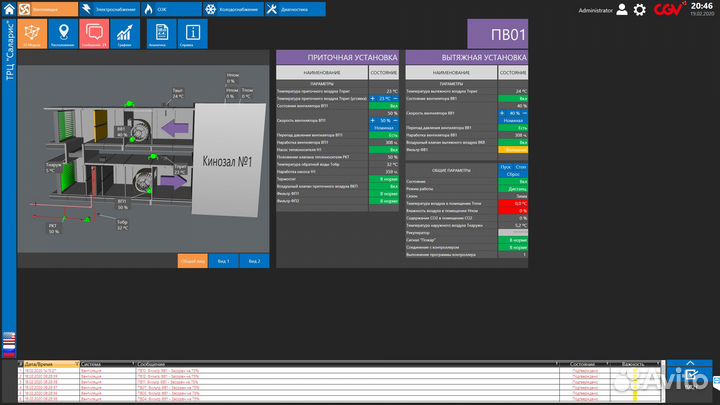Viewport: 720px width, 405px height.
Task: Select the first alarm log row
Action: coord(340,371)
